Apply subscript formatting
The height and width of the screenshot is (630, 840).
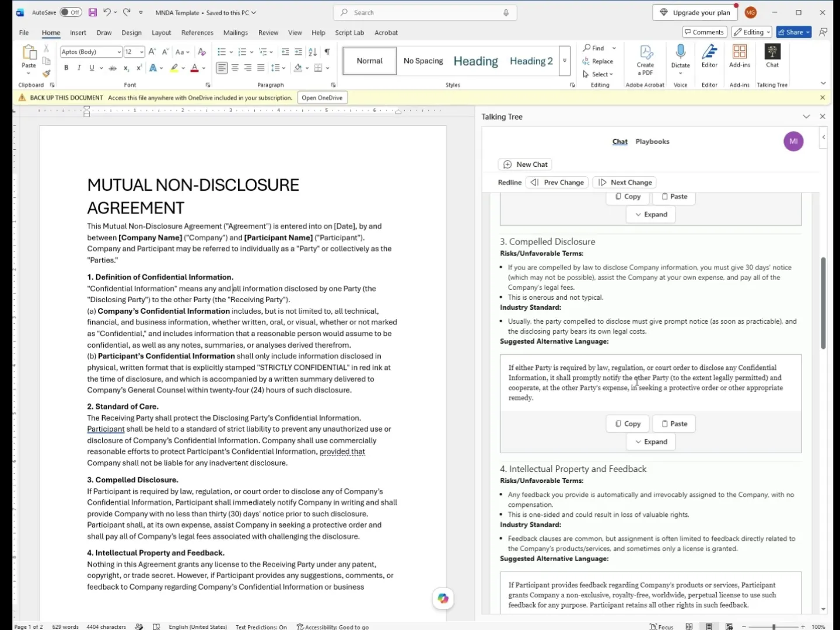126,68
